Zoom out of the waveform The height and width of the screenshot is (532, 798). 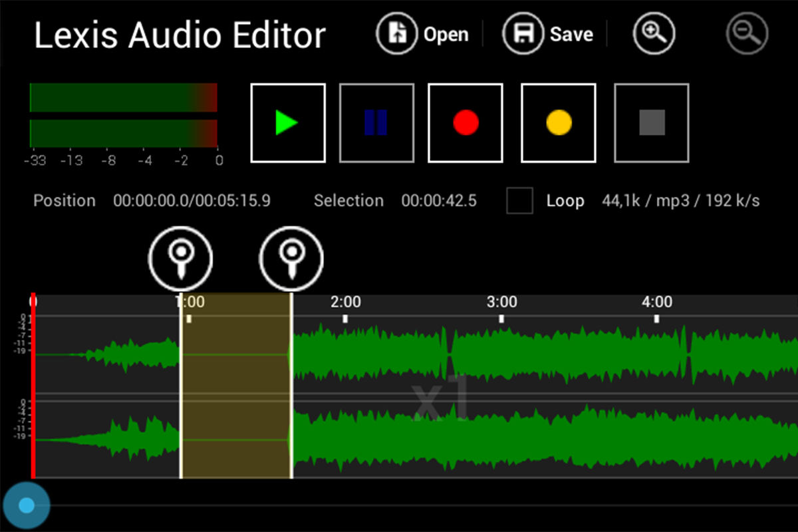(x=747, y=33)
